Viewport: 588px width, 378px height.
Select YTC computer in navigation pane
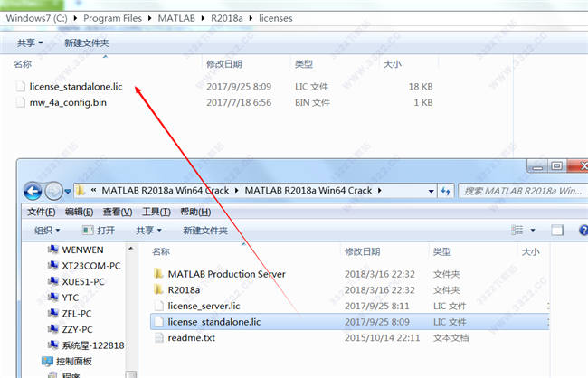pyautogui.click(x=71, y=298)
